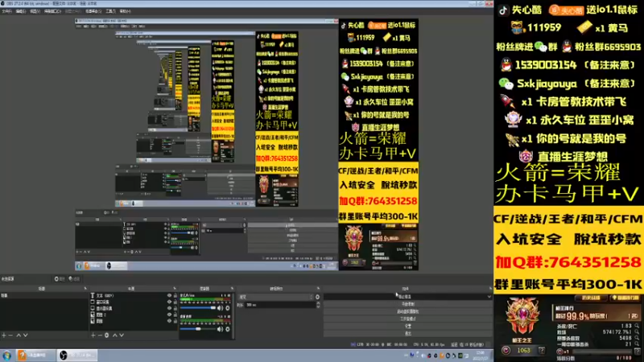Lock the 文本 (GDI+) source

(x=175, y=295)
